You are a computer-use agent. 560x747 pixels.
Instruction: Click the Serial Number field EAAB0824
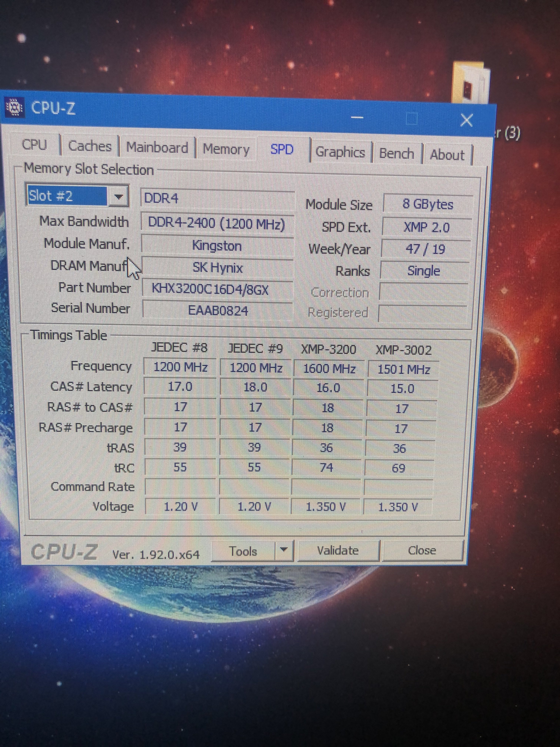pos(217,310)
